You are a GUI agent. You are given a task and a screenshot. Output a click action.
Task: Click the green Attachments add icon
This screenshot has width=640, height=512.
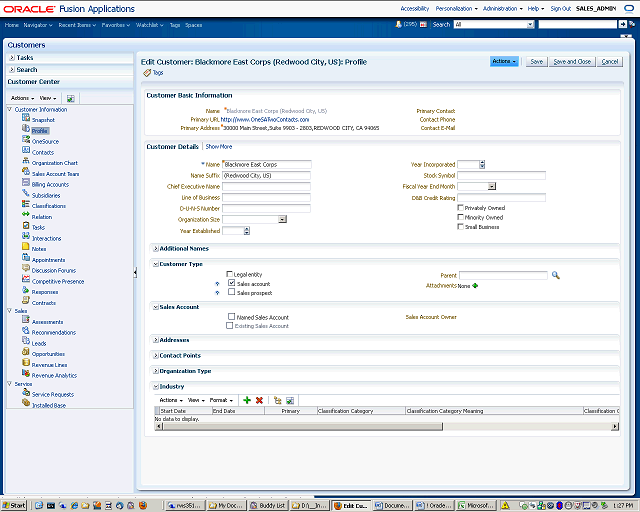coord(475,285)
